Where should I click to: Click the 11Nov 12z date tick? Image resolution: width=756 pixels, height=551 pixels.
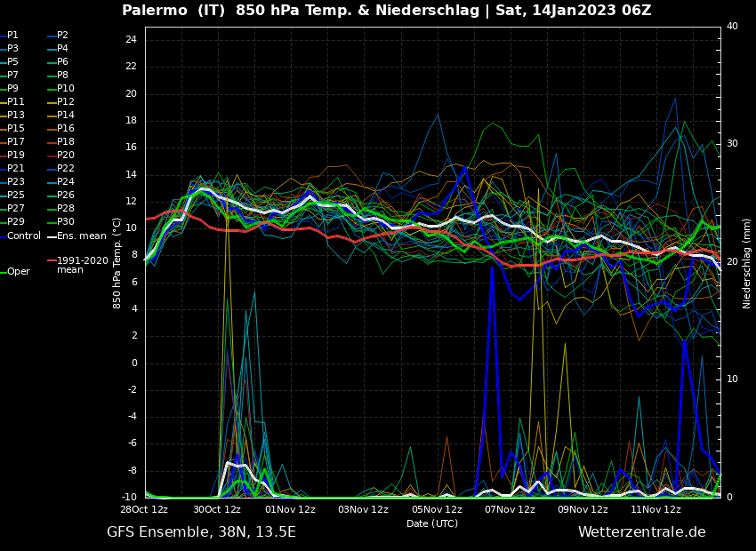(655, 510)
